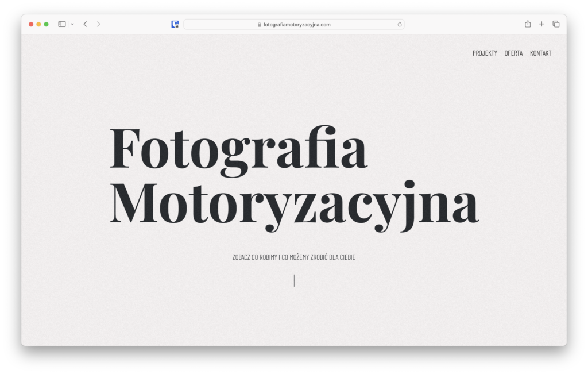Click the vertical scroll indicator line below the tagline
Screen dimensions: 588x374
click(x=294, y=280)
